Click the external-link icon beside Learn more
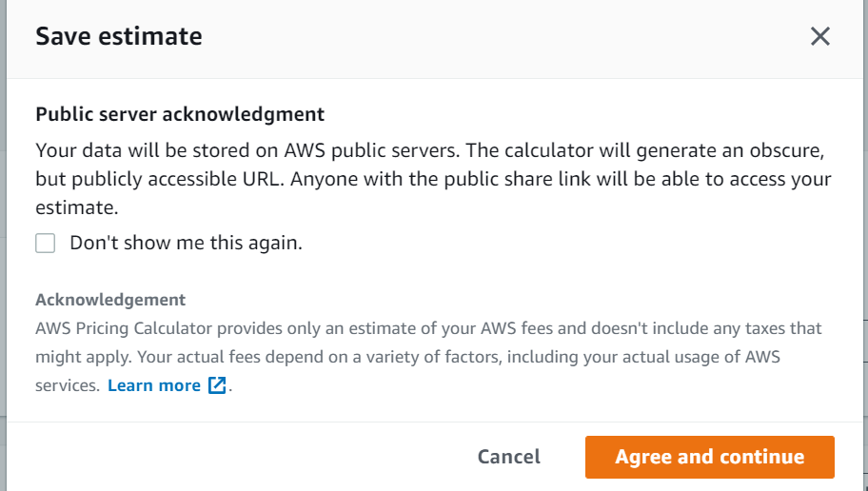 click(x=217, y=385)
